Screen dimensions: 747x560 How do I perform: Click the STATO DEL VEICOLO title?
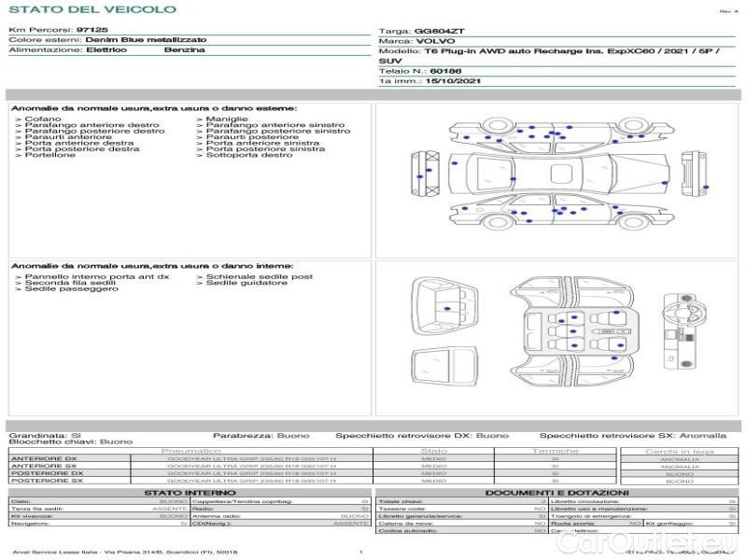[x=92, y=9]
